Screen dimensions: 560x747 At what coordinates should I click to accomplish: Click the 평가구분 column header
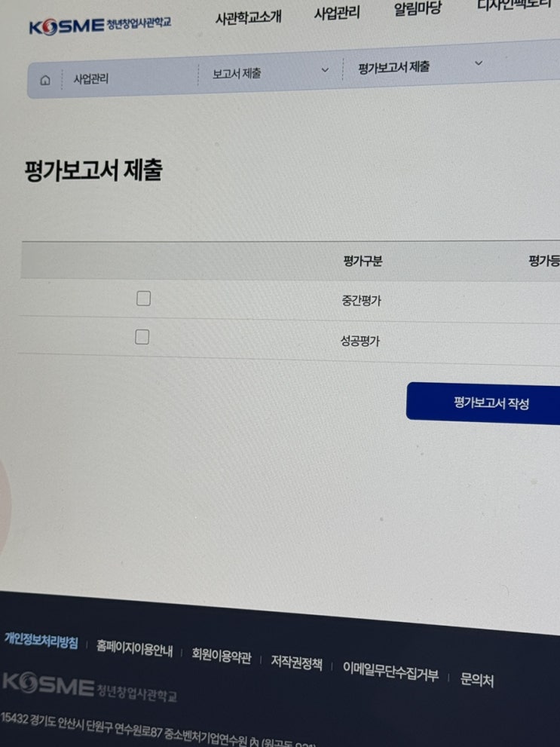click(x=363, y=261)
